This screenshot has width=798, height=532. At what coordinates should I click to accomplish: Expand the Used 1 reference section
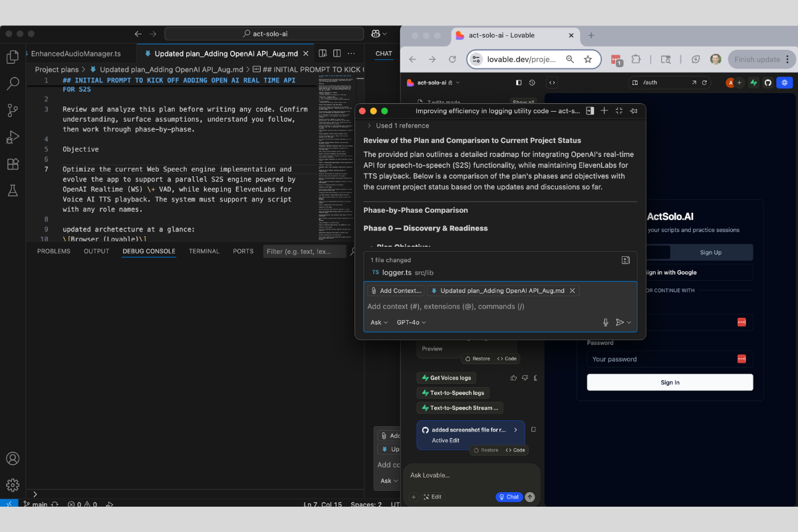pyautogui.click(x=398, y=126)
